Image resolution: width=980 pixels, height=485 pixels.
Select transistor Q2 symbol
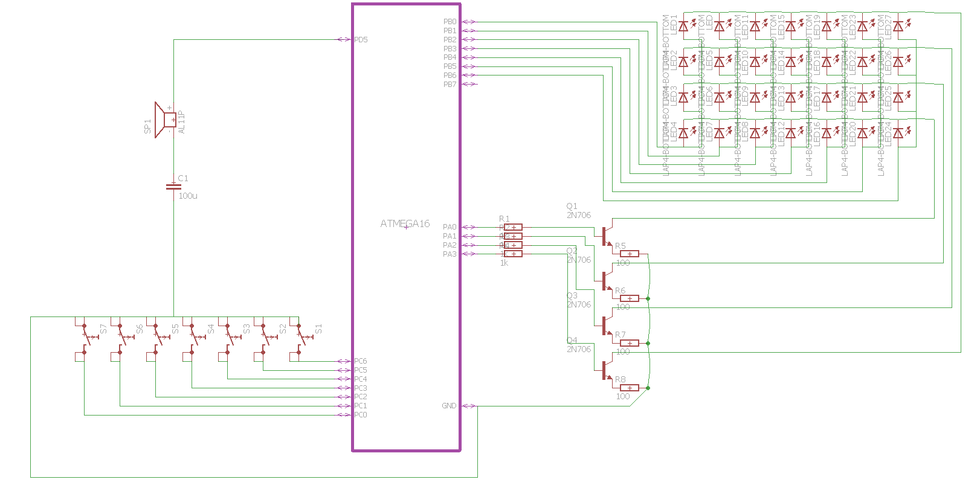tap(605, 281)
